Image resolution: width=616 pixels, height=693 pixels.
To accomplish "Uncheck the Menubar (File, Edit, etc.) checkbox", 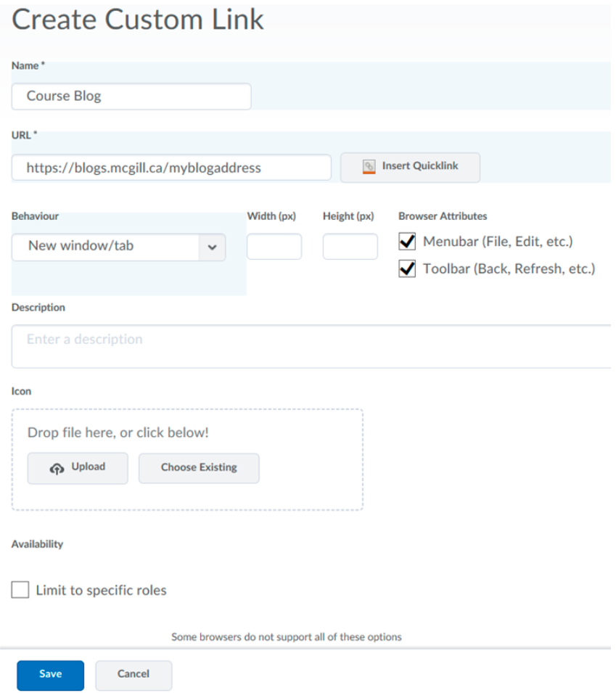I will (407, 242).
